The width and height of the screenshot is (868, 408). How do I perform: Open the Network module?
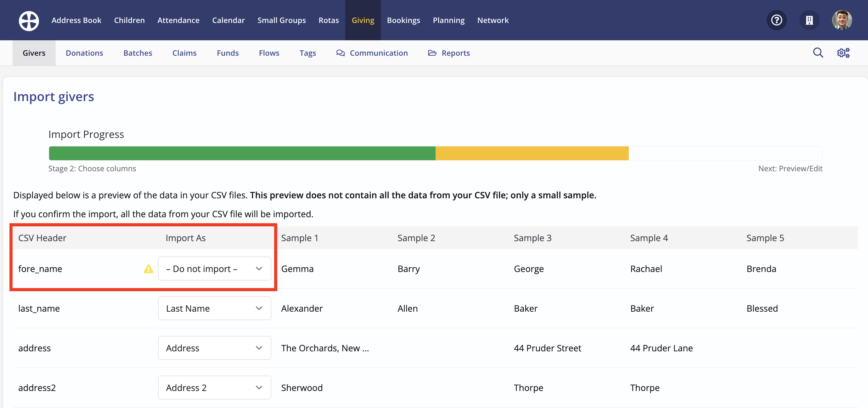[493, 20]
